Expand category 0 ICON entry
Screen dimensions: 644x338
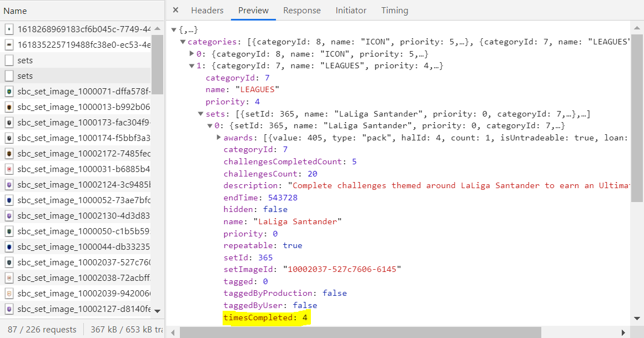192,54
